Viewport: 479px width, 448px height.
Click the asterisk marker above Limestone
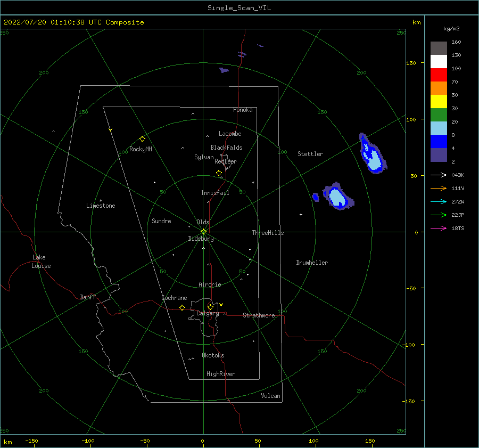[101, 201]
